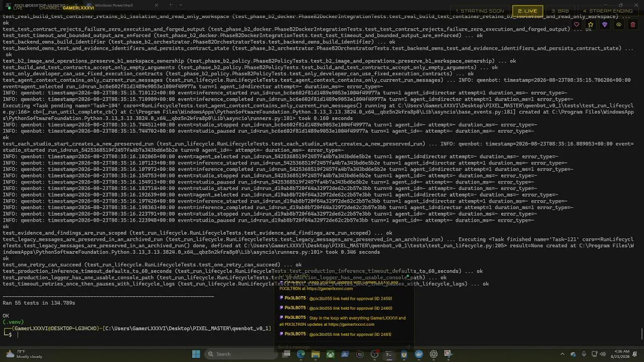Open the new tab profile dropdown
The height and width of the screenshot is (362, 644).
[182, 6]
